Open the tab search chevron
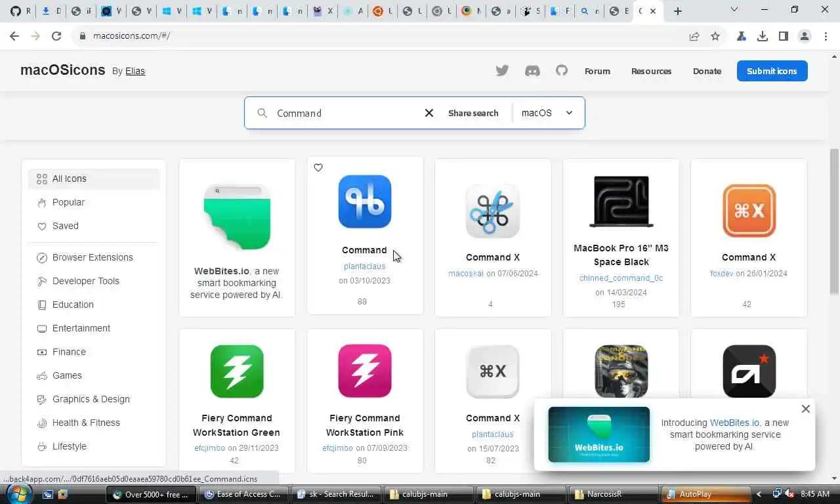The height and width of the screenshot is (504, 840). [x=734, y=9]
